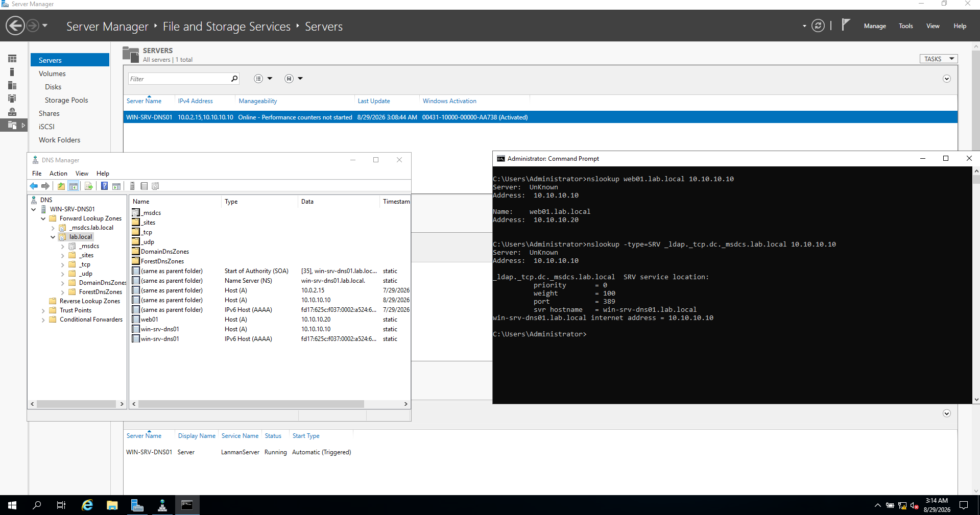Switch to DNS Manager via its taskbar icon
Viewport: 980px width, 515px height.
[x=162, y=505]
